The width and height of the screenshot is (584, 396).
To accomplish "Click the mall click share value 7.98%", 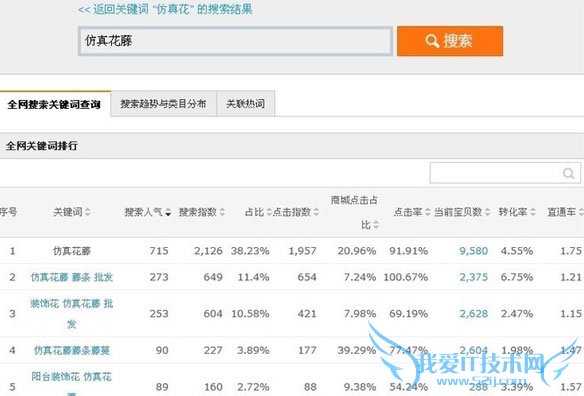I will pos(360,314).
